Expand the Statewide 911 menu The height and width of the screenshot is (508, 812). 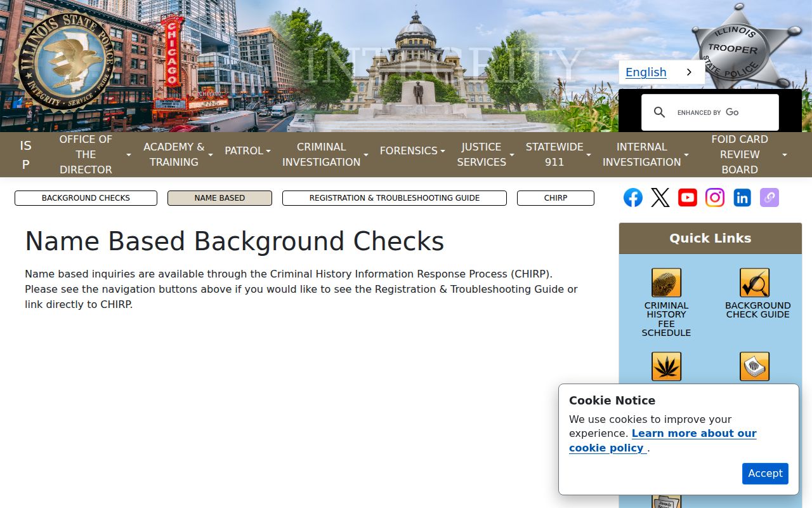[x=558, y=154]
